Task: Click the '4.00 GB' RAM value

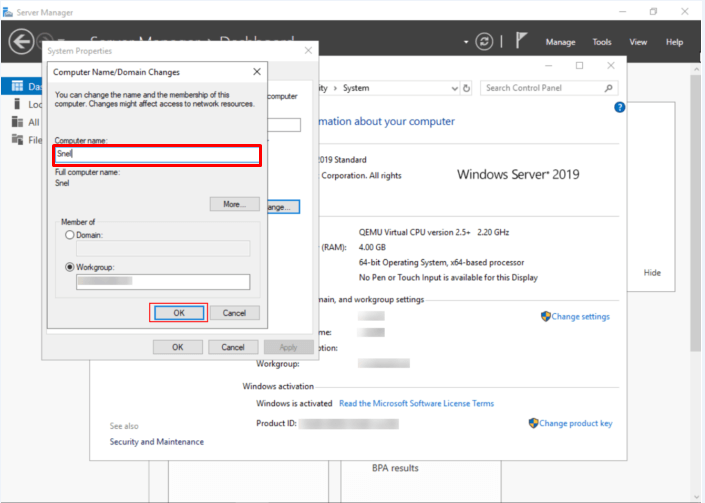Action: click(372, 247)
